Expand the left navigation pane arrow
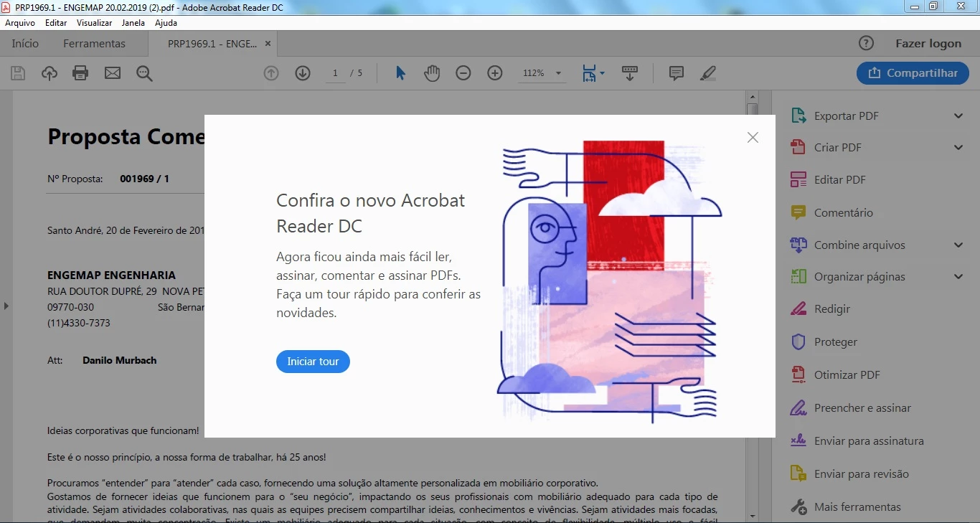 (x=6, y=306)
